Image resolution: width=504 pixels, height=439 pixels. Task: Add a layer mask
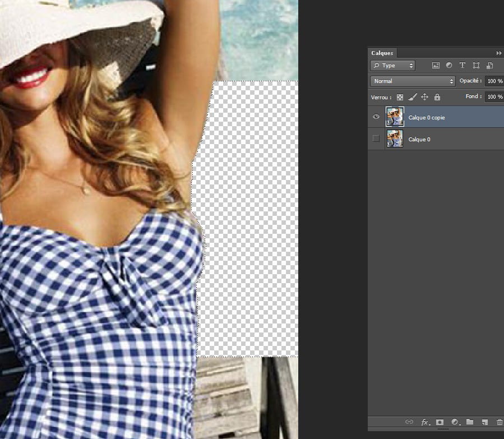[440, 422]
